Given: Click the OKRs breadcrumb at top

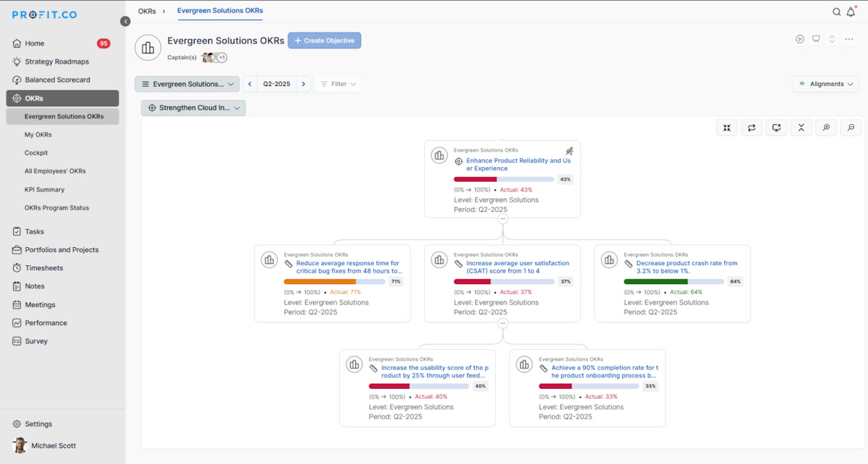Looking at the screenshot, I should [x=147, y=11].
